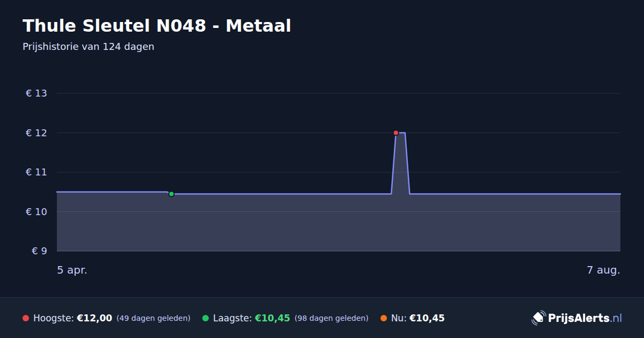Click the text 49 dagen geleden

pos(153,318)
